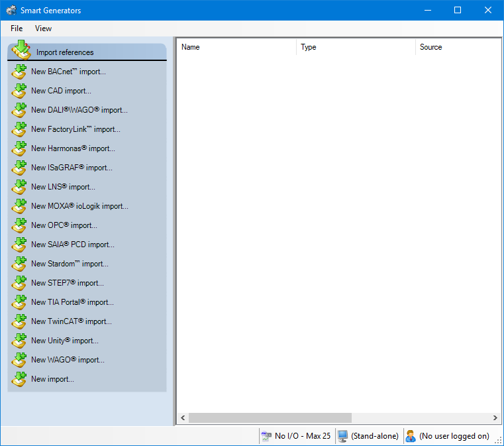This screenshot has height=446, width=504.
Task: Click the horizontal scrollbar right arrow
Action: tap(495, 418)
